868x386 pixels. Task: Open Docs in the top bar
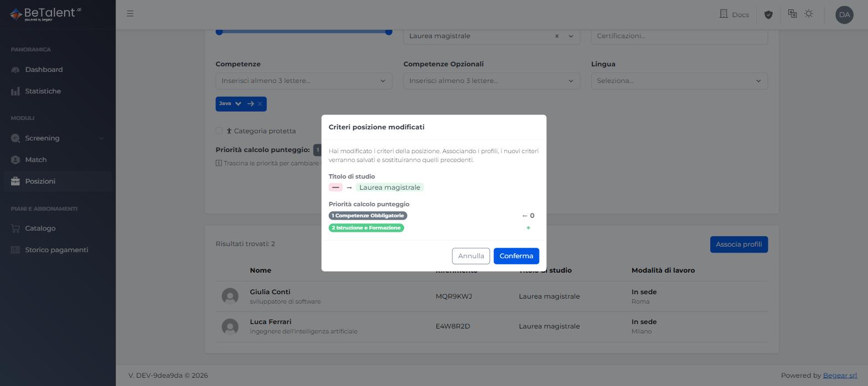733,14
